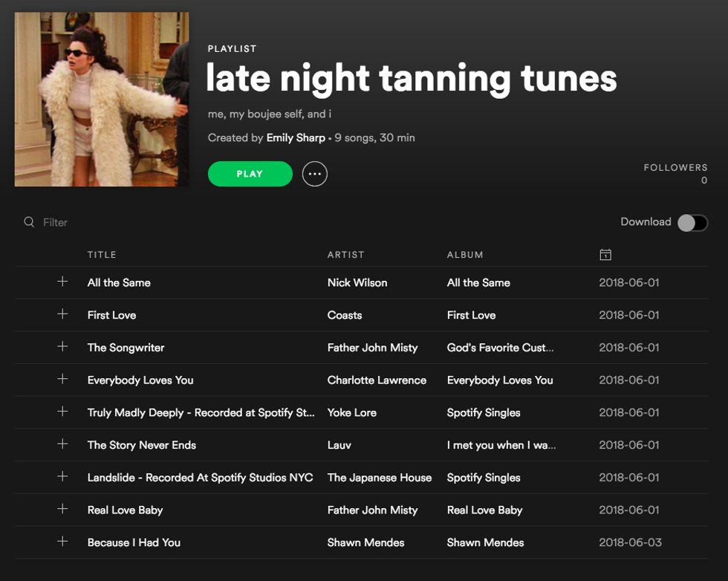
Task: Sort by the calendar date-added icon
Action: [605, 255]
